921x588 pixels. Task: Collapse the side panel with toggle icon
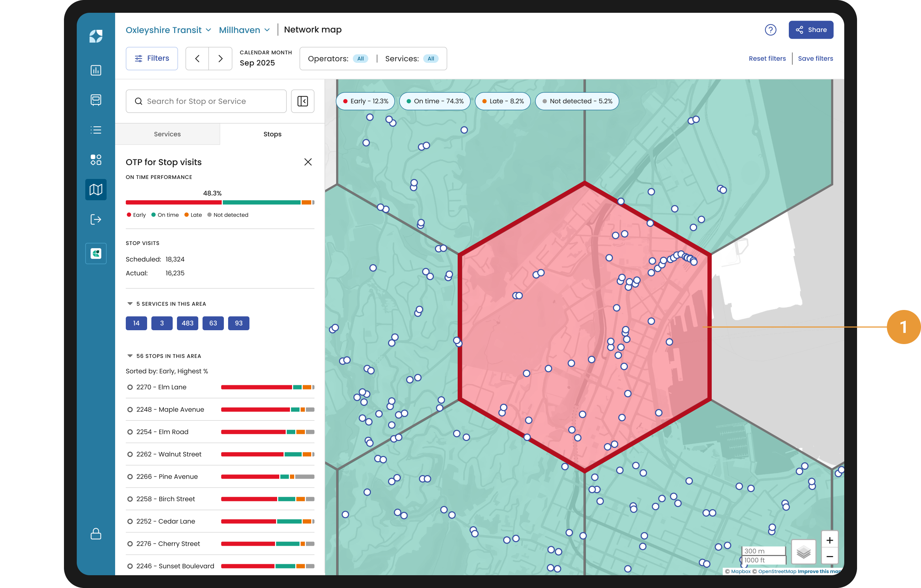point(302,101)
